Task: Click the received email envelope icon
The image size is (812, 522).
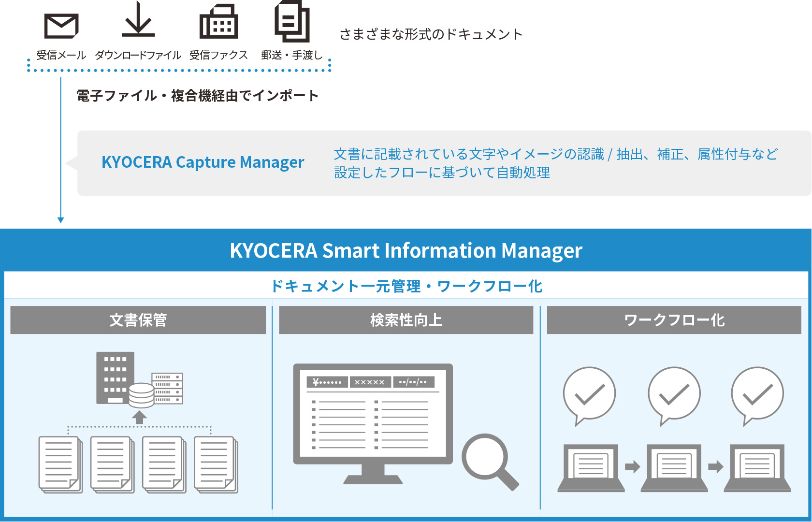Action: pos(61,26)
